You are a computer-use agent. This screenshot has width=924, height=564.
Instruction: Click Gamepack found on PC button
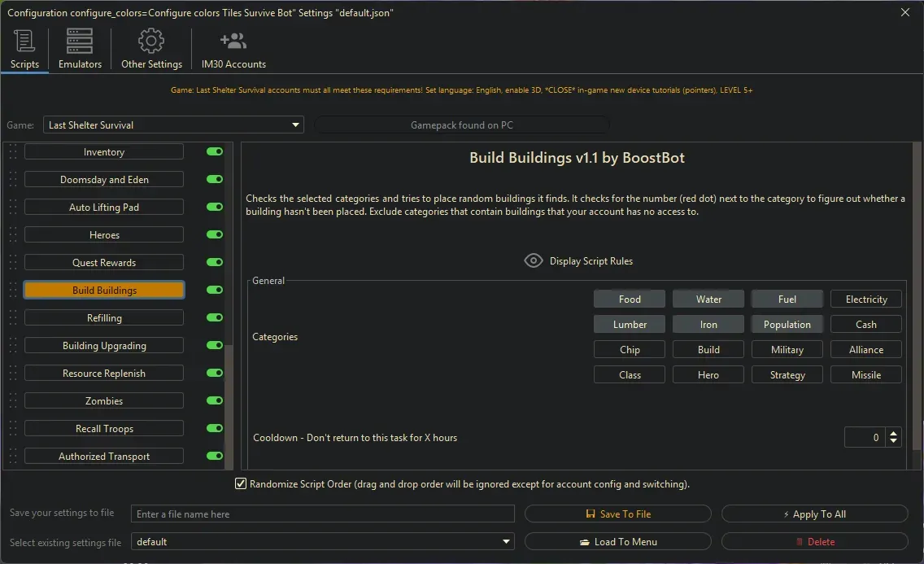(x=462, y=125)
